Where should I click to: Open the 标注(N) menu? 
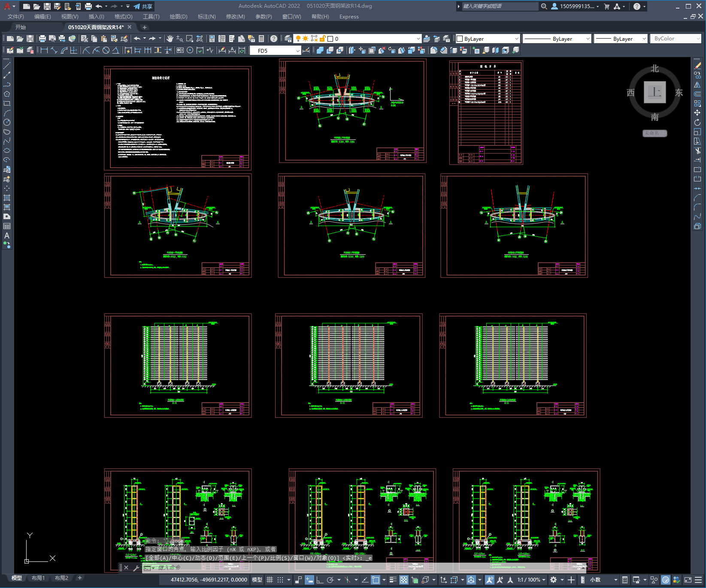tap(206, 17)
